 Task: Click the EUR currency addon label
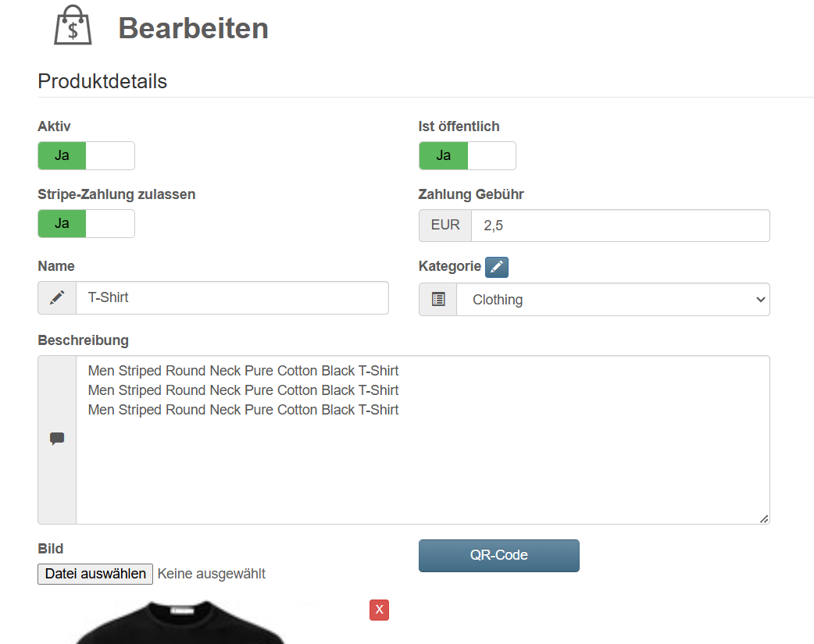445,226
